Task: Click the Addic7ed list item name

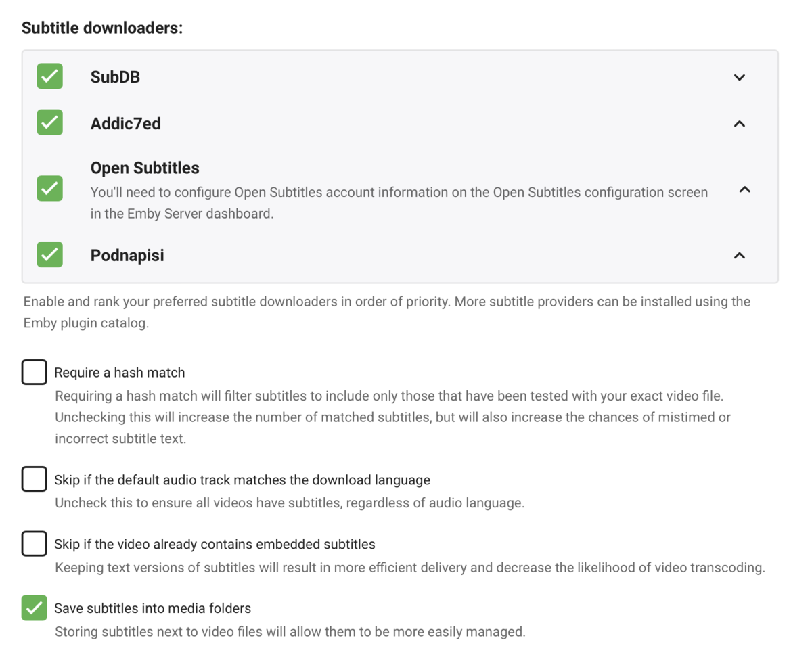Action: tap(125, 124)
